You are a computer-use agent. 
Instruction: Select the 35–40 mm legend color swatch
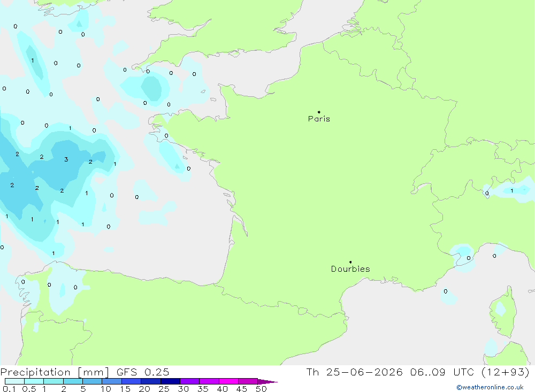[x=209, y=381]
